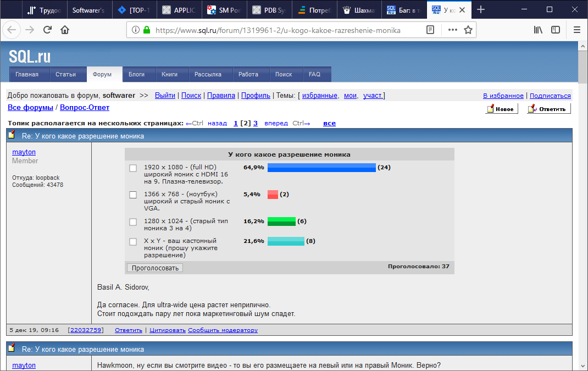The height and width of the screenshot is (371, 588).
Task: Toggle Reader View icon in address bar
Action: click(430, 30)
